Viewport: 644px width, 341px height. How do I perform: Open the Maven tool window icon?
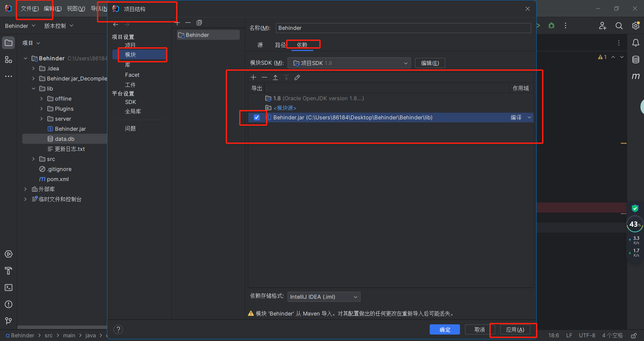point(636,76)
